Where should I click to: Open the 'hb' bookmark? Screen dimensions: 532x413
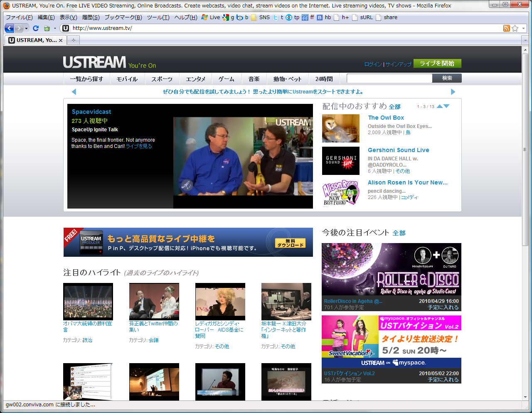(x=324, y=17)
